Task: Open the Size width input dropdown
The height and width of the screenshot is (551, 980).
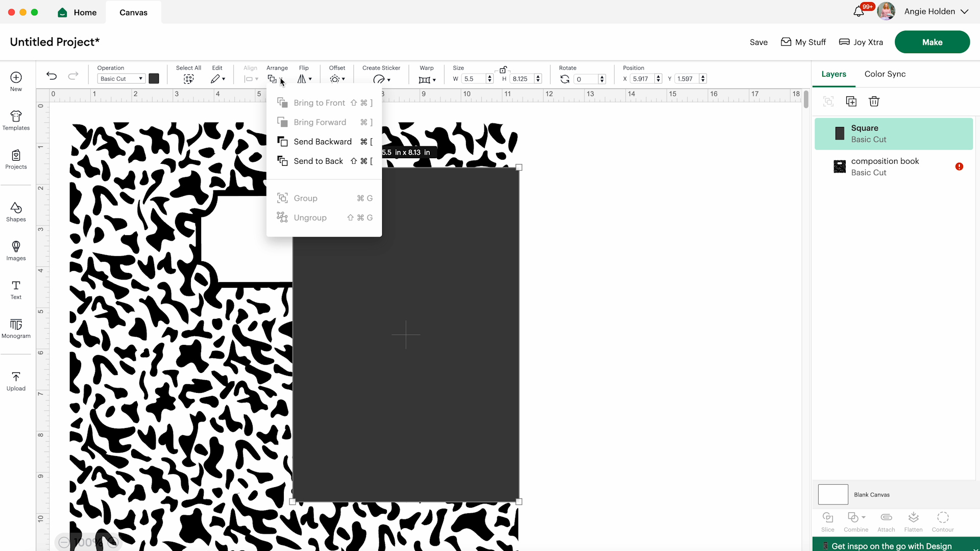Action: click(x=489, y=79)
